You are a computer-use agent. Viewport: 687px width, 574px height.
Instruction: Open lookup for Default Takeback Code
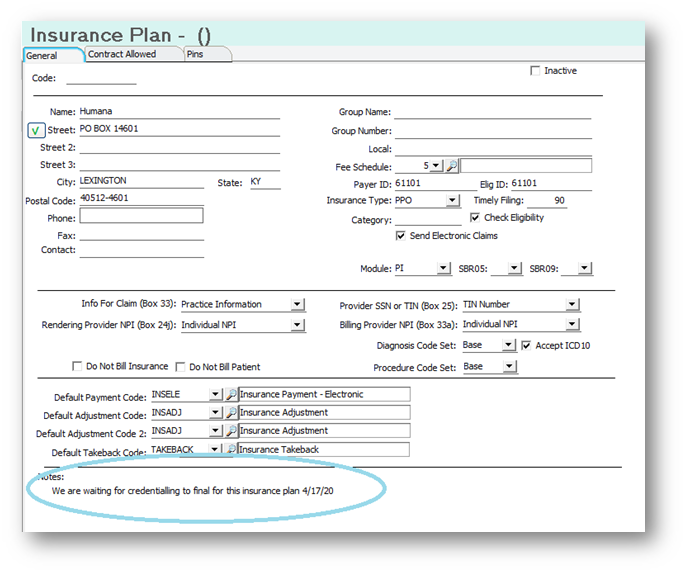coord(231,450)
